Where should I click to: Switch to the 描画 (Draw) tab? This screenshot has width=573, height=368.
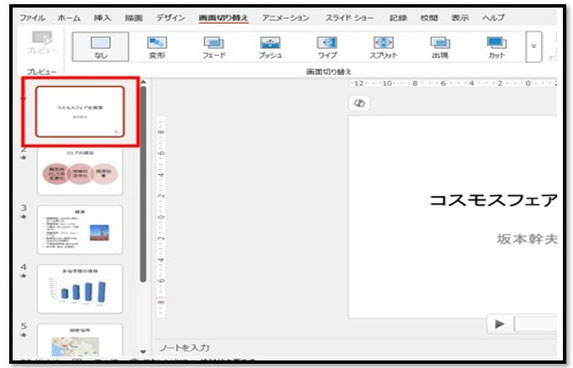point(134,18)
